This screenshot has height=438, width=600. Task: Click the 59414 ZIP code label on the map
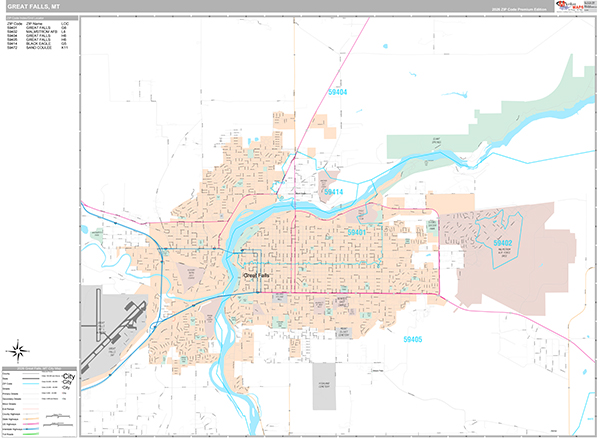click(334, 192)
